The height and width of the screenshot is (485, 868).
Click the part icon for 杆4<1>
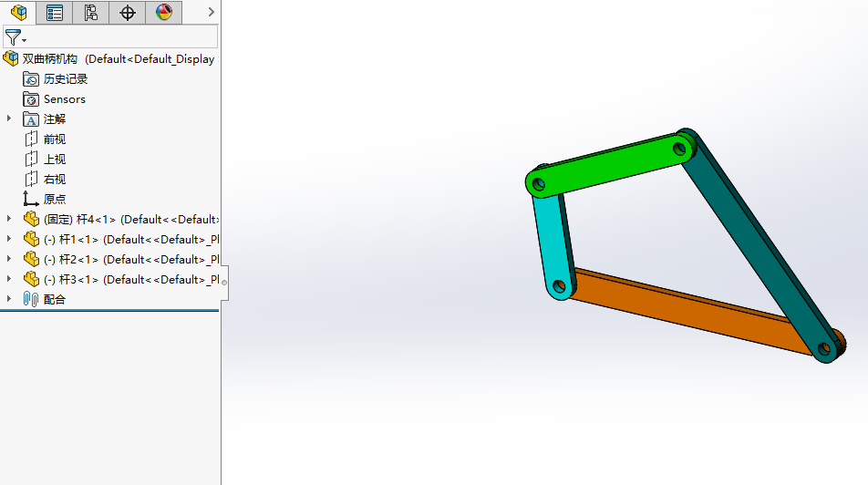(31, 219)
